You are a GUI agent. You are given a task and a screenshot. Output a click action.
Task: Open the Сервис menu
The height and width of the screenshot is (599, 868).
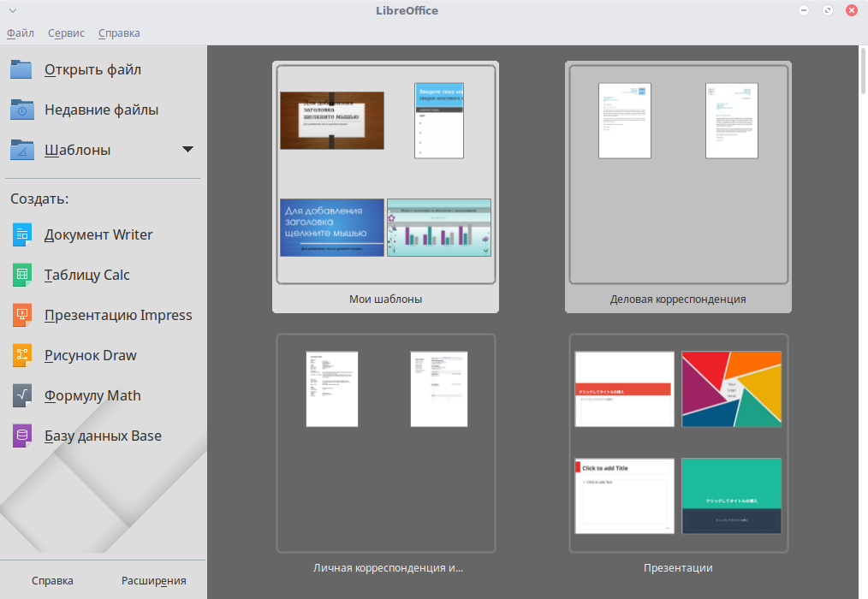(66, 33)
